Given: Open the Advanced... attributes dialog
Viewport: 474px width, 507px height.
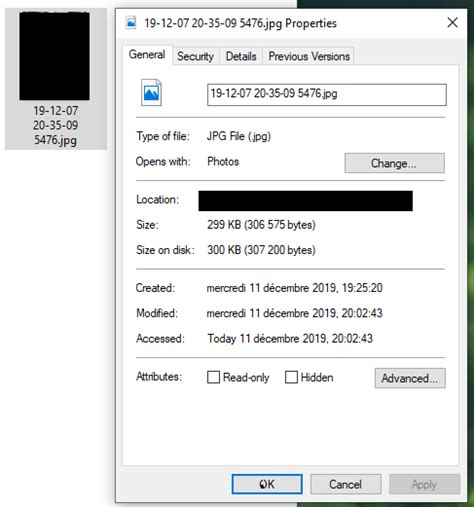Looking at the screenshot, I should (410, 378).
